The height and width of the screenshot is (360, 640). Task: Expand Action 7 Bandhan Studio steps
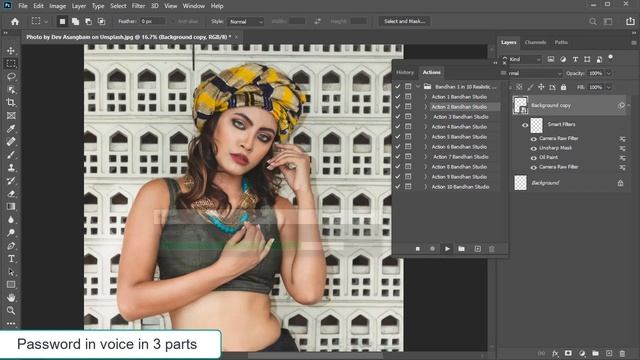pos(425,157)
